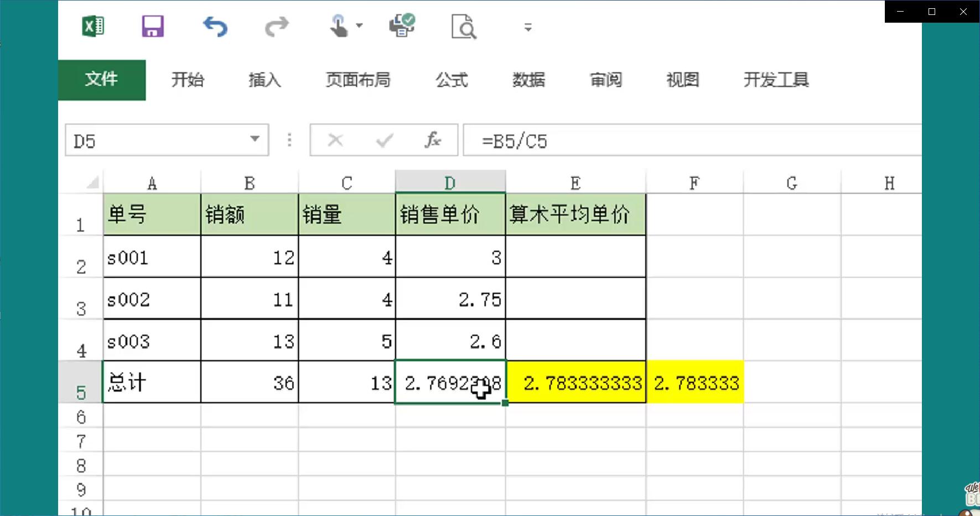Click the quick print icon

402,25
